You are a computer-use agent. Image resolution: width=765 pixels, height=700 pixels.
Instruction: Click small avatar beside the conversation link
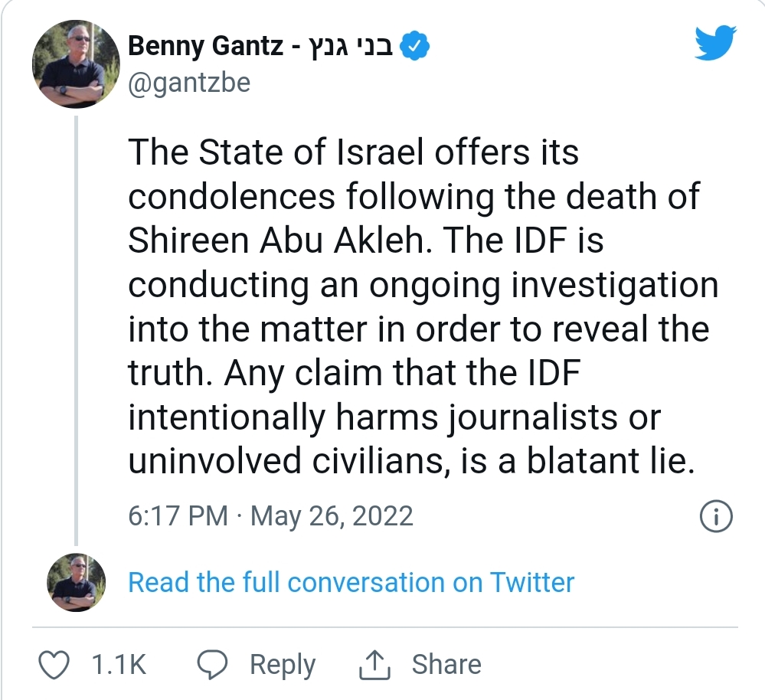click(x=74, y=582)
